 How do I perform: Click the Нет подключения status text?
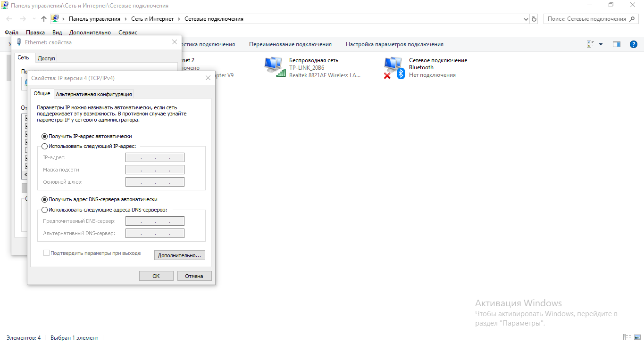tap(432, 75)
